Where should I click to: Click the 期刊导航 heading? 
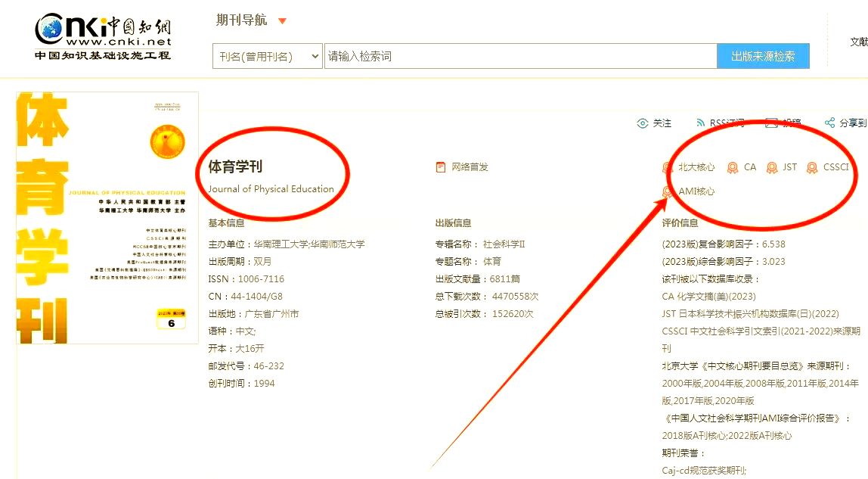tap(241, 20)
